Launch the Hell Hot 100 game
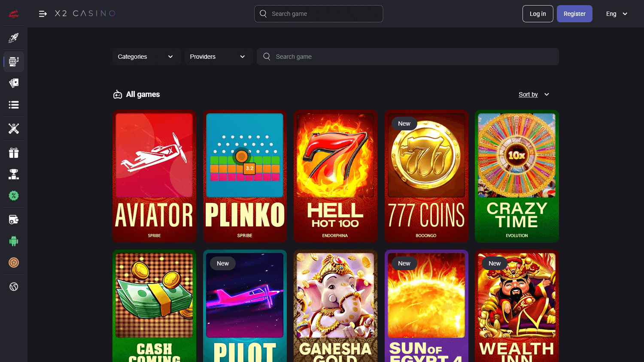This screenshot has height=362, width=644. click(x=335, y=176)
